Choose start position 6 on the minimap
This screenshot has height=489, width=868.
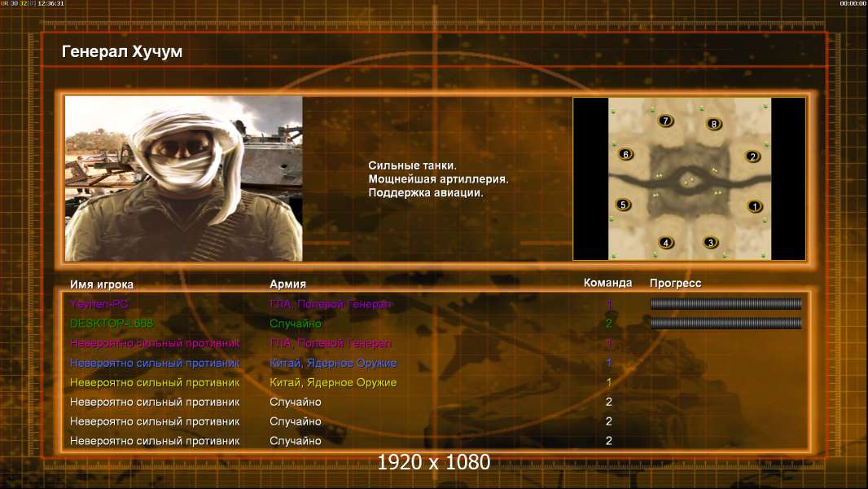[626, 154]
